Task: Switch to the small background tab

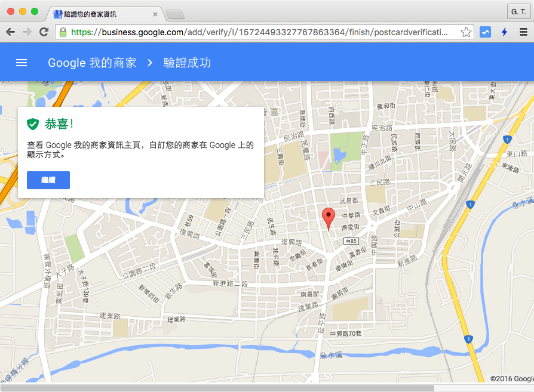Action: pyautogui.click(x=175, y=14)
